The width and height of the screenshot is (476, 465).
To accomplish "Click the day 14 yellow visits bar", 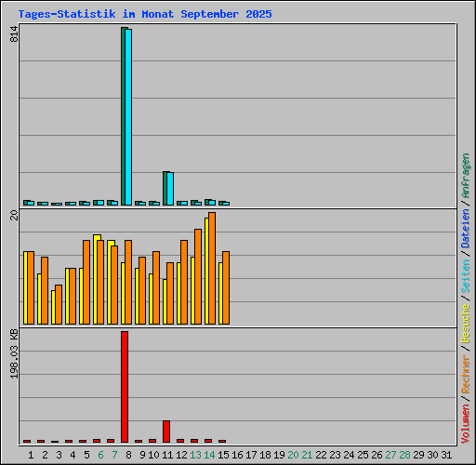I will pyautogui.click(x=206, y=271).
